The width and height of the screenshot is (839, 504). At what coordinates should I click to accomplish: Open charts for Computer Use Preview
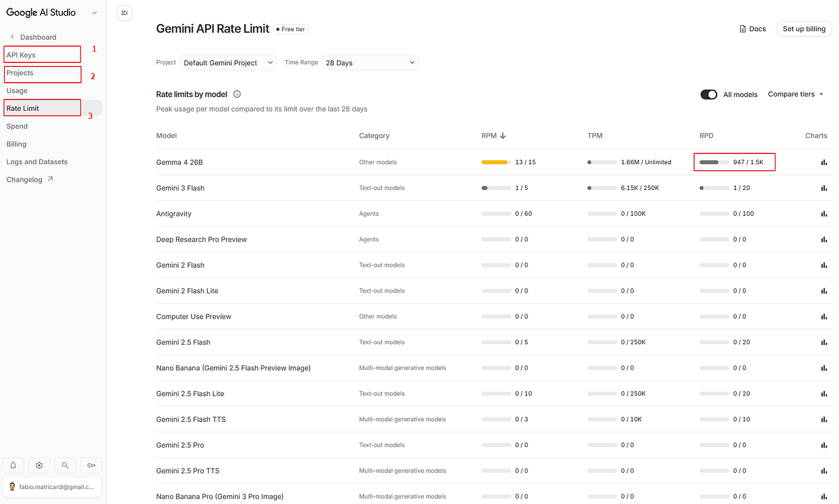tap(824, 317)
